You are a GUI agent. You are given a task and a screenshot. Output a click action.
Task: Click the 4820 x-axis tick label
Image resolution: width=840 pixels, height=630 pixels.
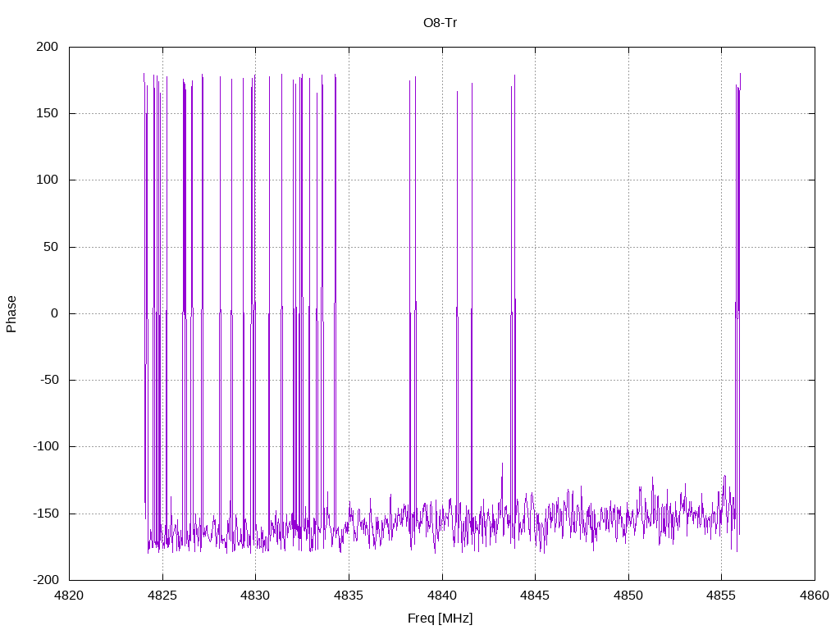[69, 596]
